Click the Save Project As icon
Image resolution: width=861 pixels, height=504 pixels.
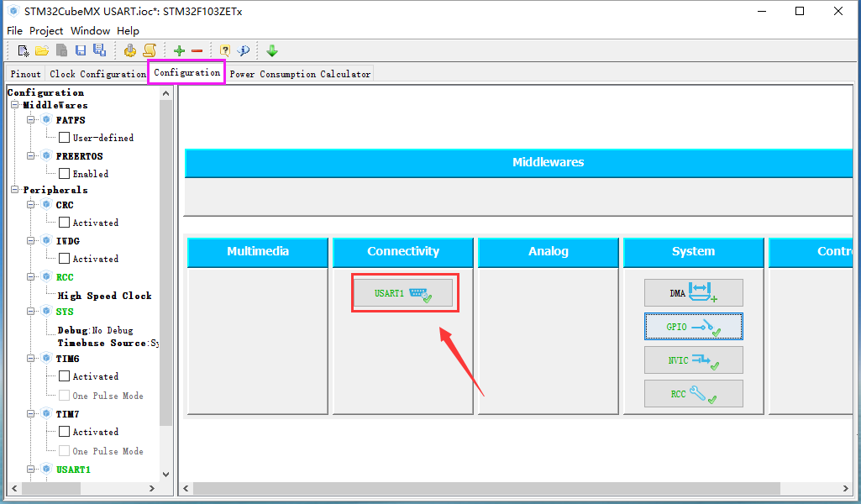(99, 50)
